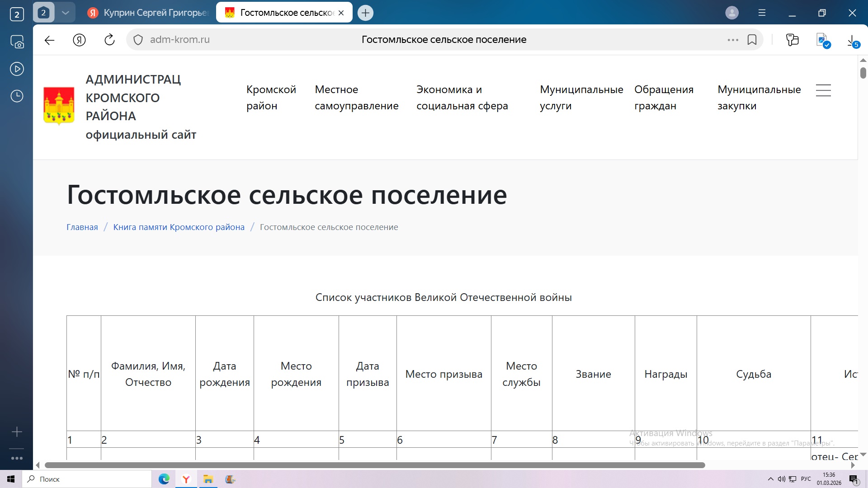Click the Windows taskbar search box
Viewport: 868px width, 488px height.
coord(88,479)
